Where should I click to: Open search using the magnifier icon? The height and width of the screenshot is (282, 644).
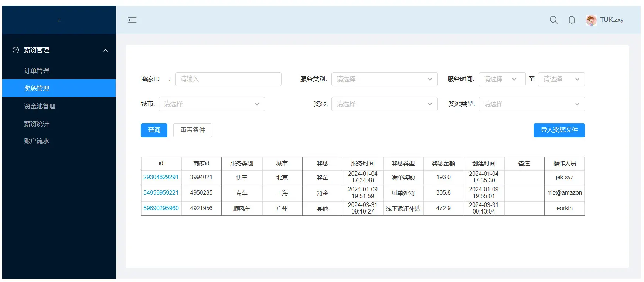pos(553,20)
